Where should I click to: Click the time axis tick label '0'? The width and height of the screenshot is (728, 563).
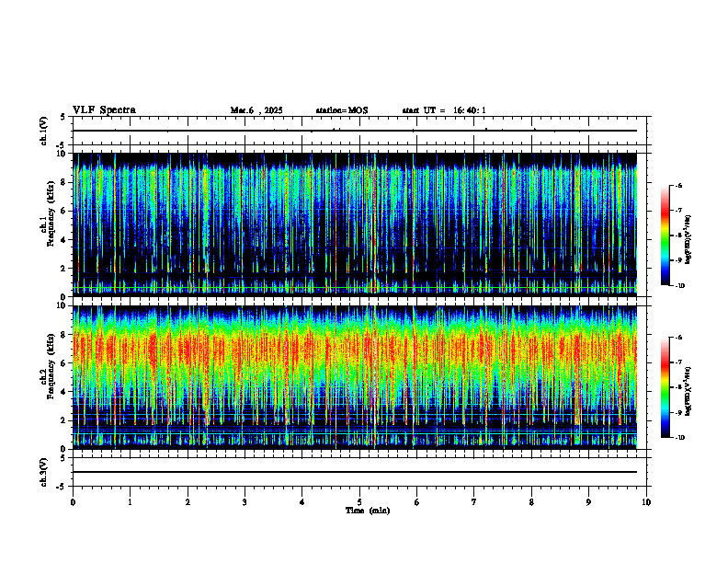click(73, 502)
